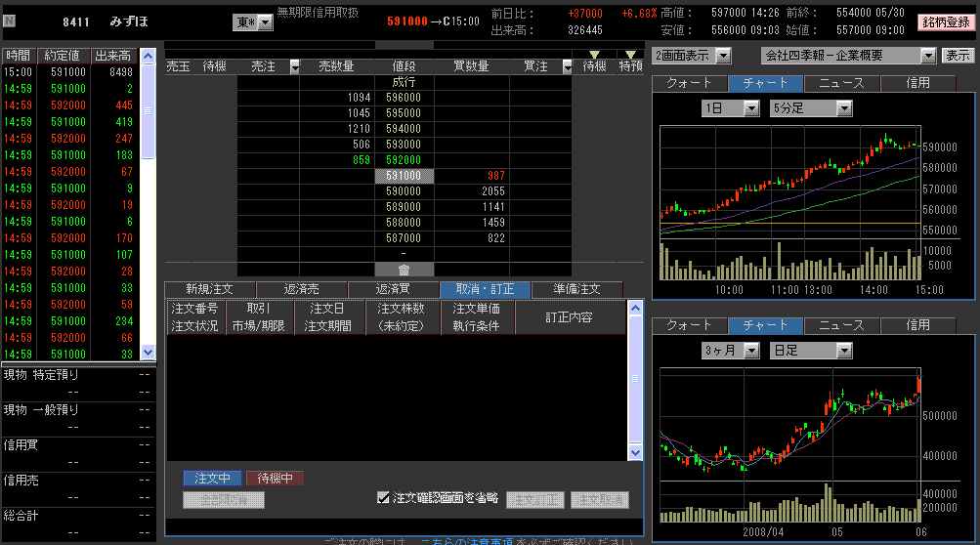Click the 5-minute intraday chart
The image size is (980, 545).
pyautogui.click(x=790, y=202)
